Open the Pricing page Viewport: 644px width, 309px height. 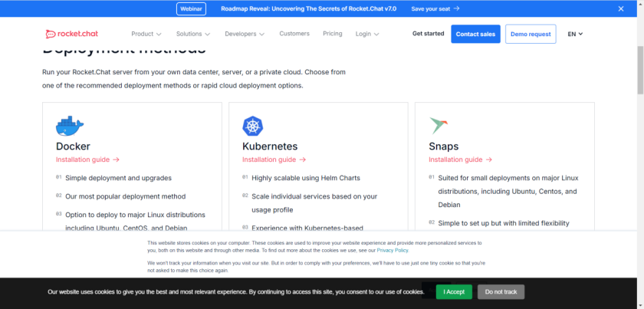[333, 34]
